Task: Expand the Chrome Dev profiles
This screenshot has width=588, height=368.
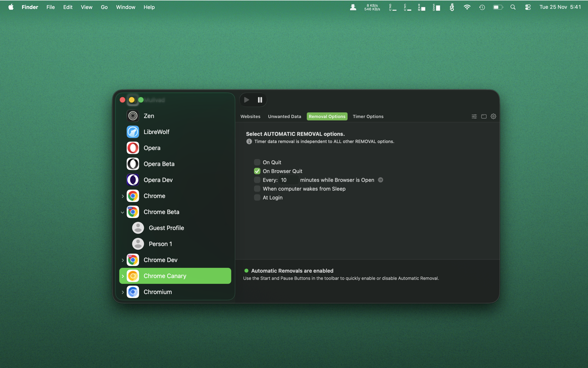Action: point(123,260)
